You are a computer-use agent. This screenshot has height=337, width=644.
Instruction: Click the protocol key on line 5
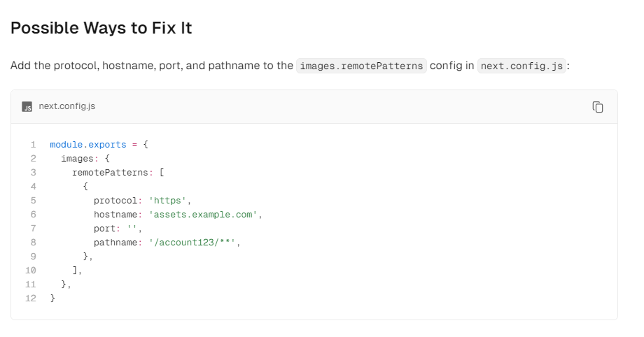coord(115,200)
